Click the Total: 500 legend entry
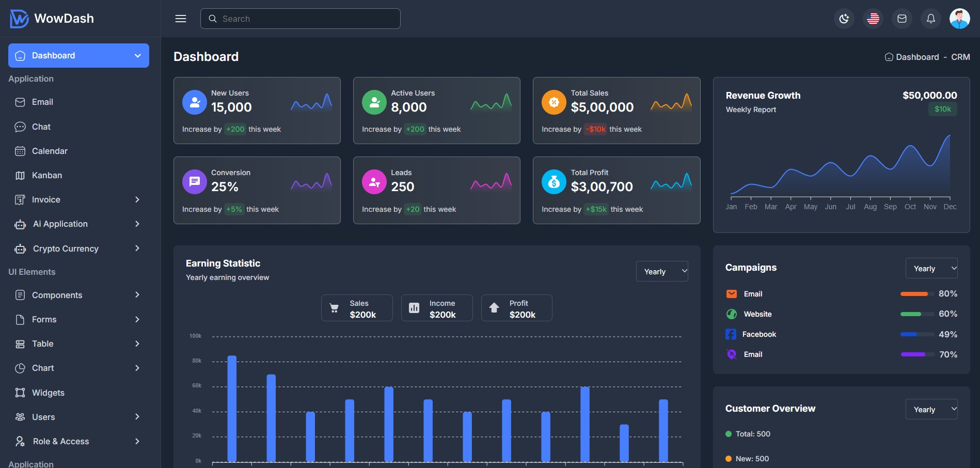The image size is (980, 468). click(x=748, y=434)
